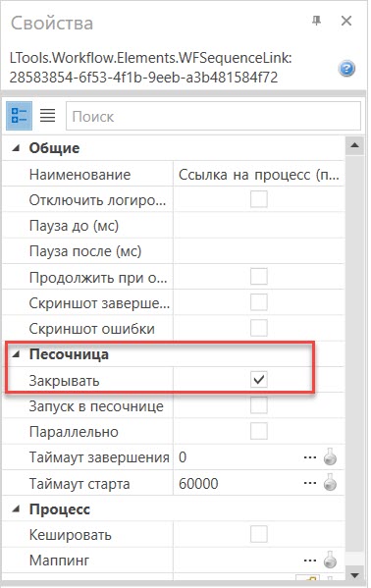Check the Параллельно option
371x588 pixels.
tap(259, 431)
